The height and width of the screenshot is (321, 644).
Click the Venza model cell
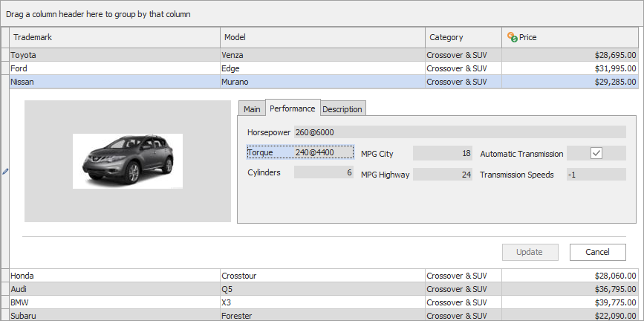(323, 55)
